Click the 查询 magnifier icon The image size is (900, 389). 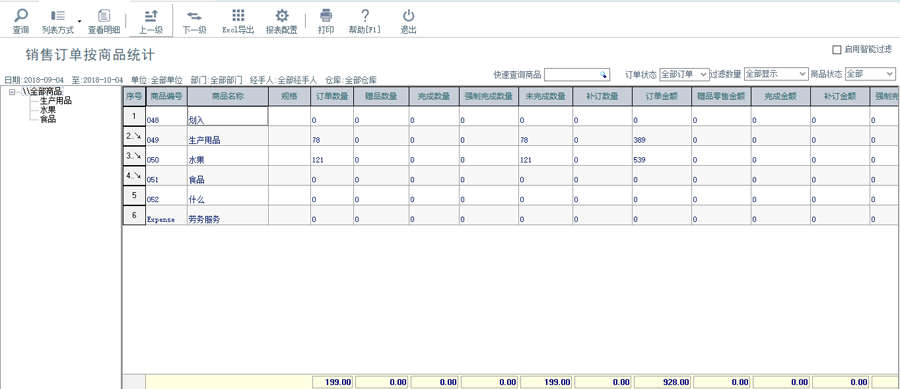[21, 15]
